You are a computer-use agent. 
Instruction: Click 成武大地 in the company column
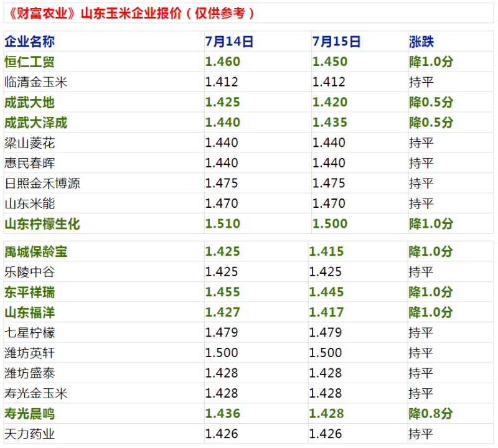tap(29, 103)
